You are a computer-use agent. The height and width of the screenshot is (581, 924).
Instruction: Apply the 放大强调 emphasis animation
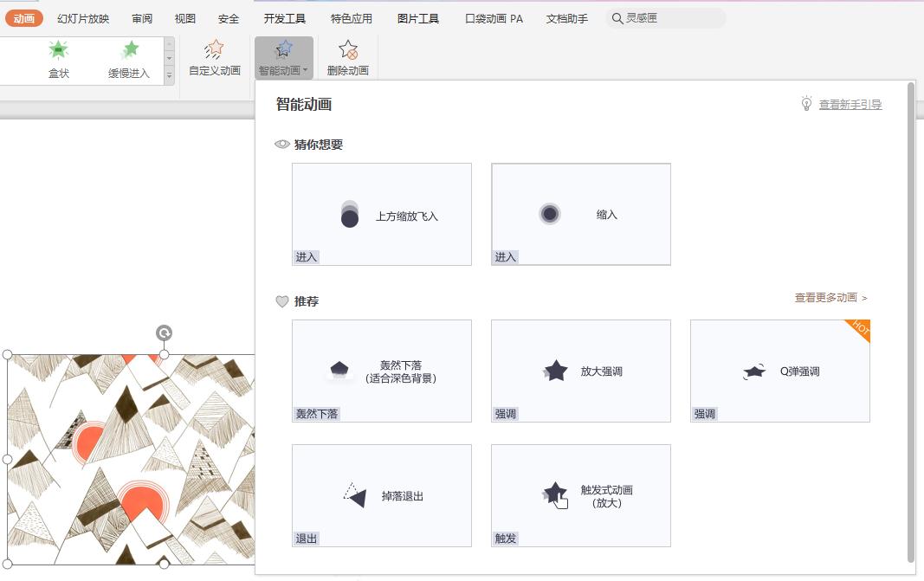[580, 371]
